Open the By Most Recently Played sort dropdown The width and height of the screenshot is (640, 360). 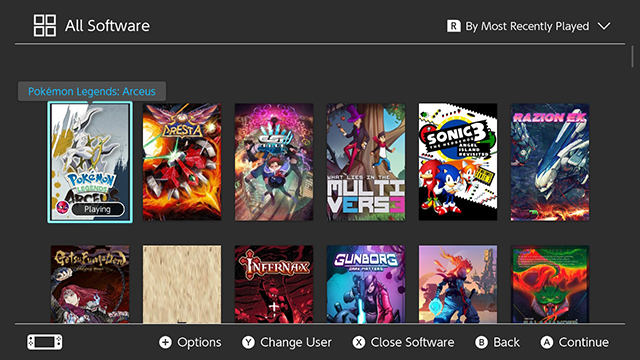pyautogui.click(x=529, y=26)
